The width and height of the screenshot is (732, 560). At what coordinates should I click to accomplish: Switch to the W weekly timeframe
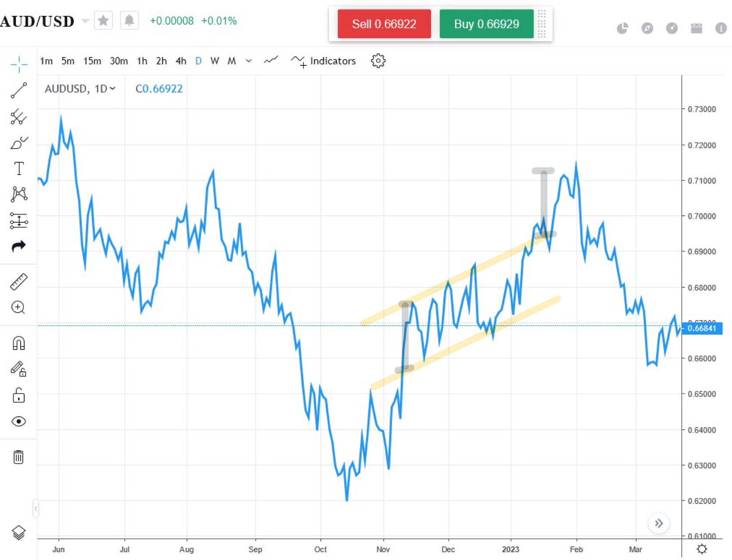(215, 61)
